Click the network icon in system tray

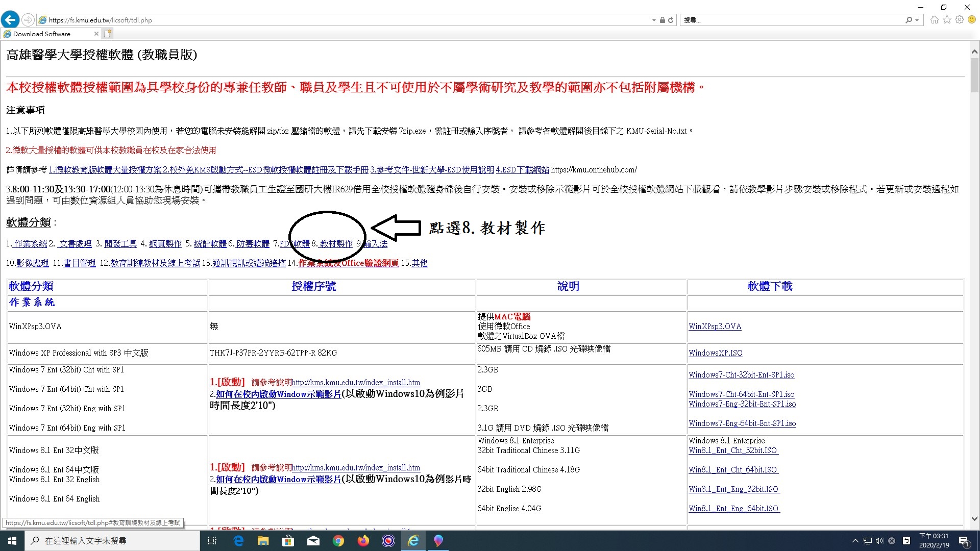pyautogui.click(x=867, y=541)
